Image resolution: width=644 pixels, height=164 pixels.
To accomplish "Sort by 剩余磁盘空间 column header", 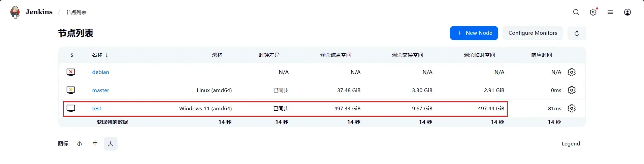I will pyautogui.click(x=335, y=55).
